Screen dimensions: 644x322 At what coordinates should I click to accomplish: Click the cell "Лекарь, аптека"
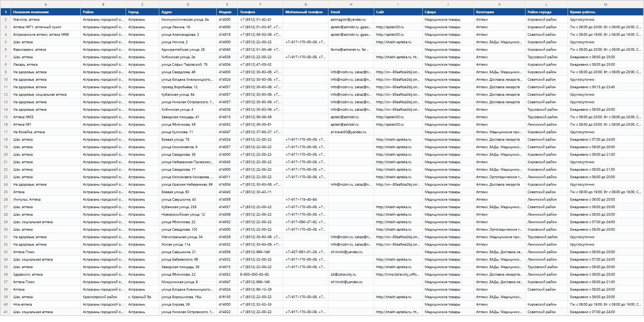(x=46, y=65)
